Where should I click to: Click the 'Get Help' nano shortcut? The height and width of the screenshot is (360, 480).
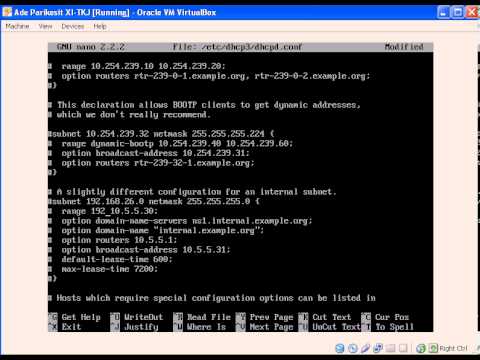pos(81,317)
